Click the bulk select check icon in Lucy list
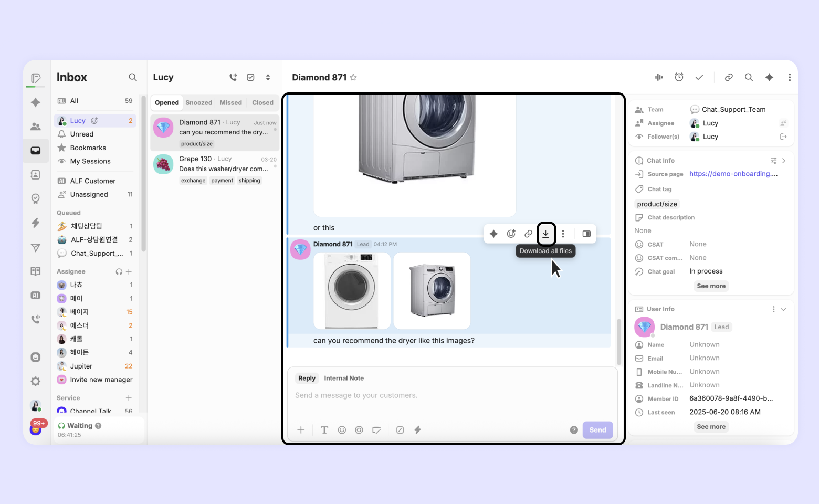The image size is (819, 504). click(x=251, y=77)
